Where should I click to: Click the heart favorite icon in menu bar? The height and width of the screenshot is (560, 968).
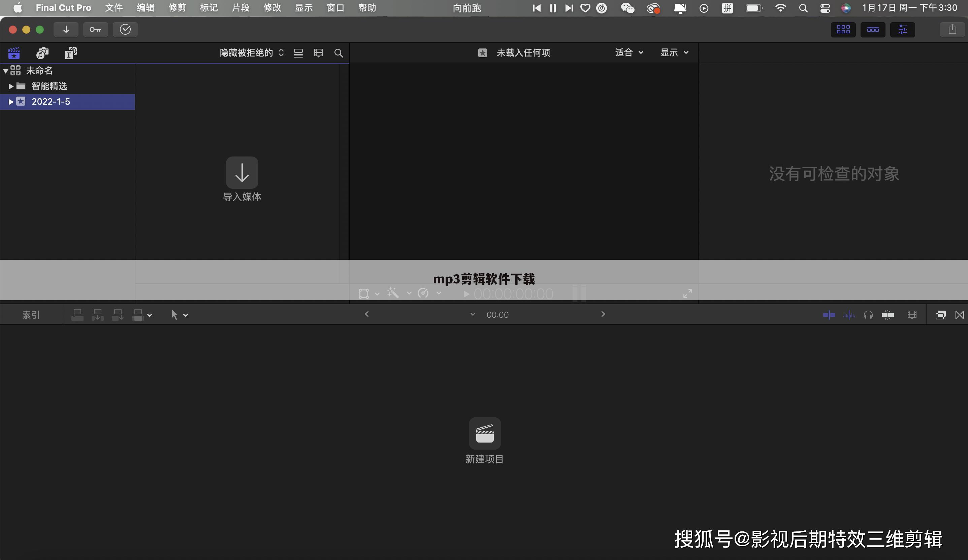[x=585, y=8]
